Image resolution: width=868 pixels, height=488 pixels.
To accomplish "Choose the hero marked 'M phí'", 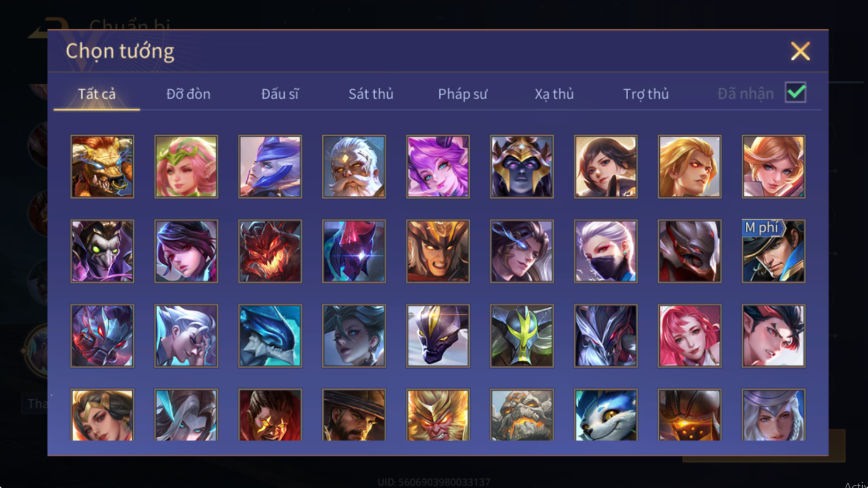I will click(774, 251).
